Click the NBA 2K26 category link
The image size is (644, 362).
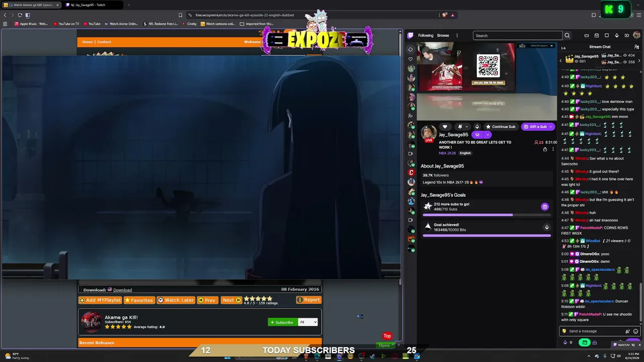coord(447,153)
